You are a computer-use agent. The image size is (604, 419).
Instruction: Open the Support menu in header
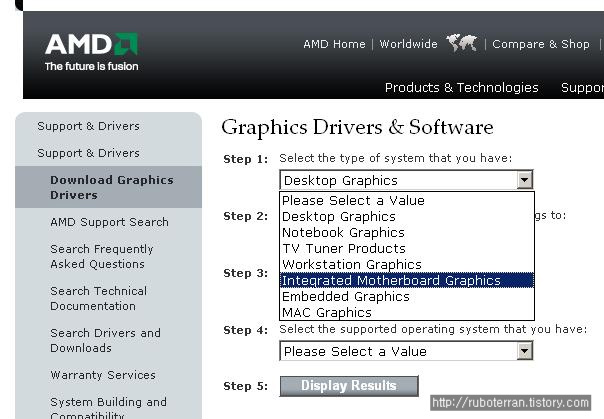pyautogui.click(x=582, y=87)
